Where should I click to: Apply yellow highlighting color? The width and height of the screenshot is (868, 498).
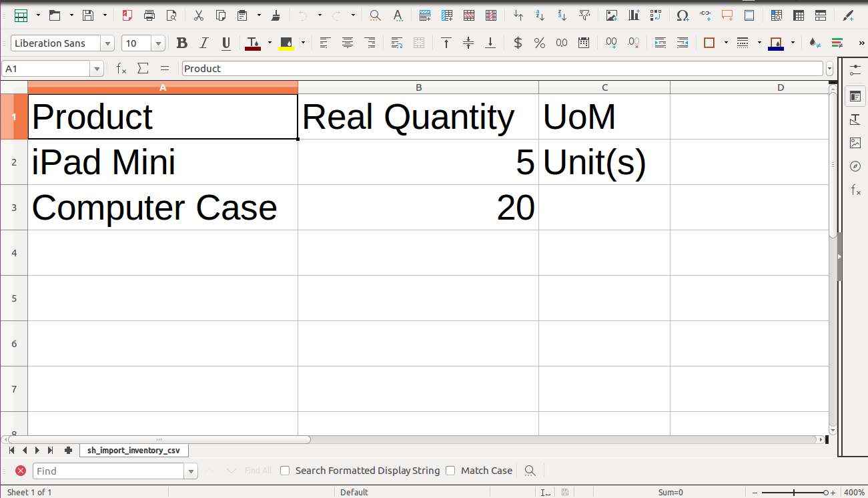(x=286, y=43)
